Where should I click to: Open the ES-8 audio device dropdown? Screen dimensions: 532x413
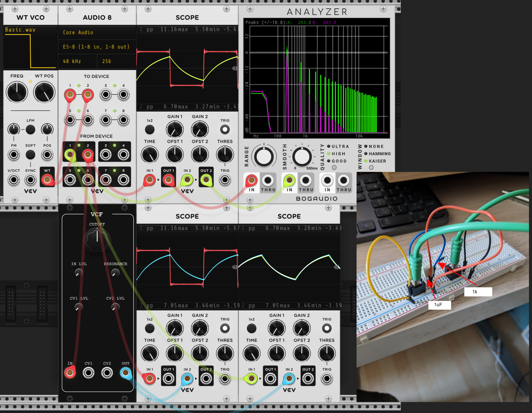[x=97, y=47]
